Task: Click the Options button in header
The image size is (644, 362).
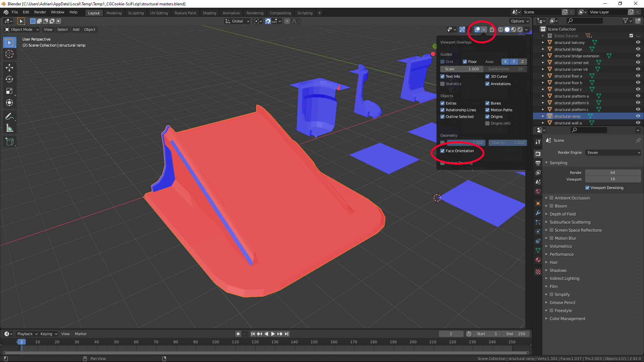Action: coord(520,21)
